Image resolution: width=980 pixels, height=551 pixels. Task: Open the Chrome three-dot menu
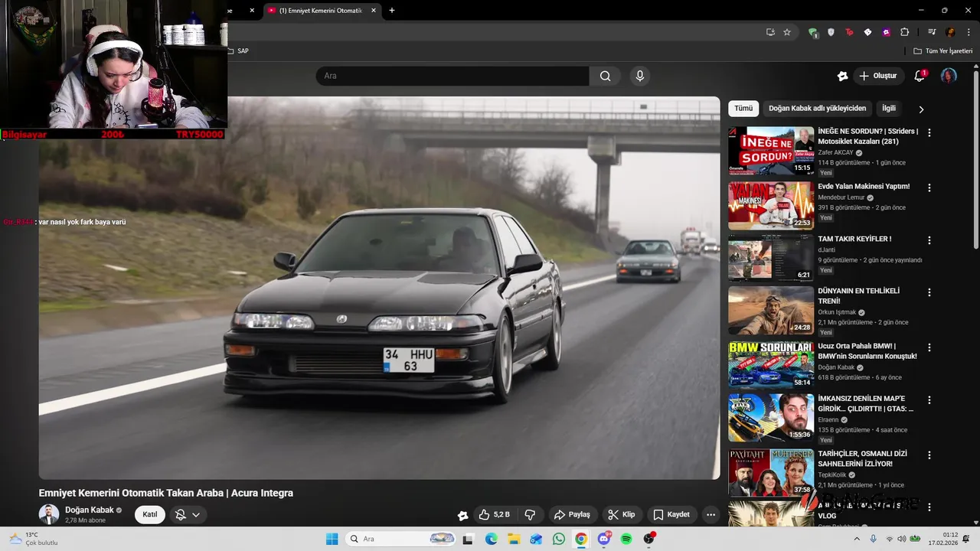point(968,32)
